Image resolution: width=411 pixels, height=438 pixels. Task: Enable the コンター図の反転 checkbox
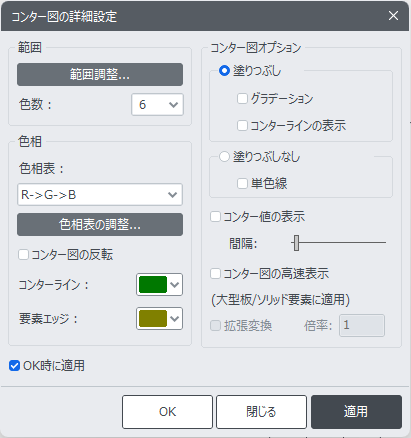pos(23,255)
